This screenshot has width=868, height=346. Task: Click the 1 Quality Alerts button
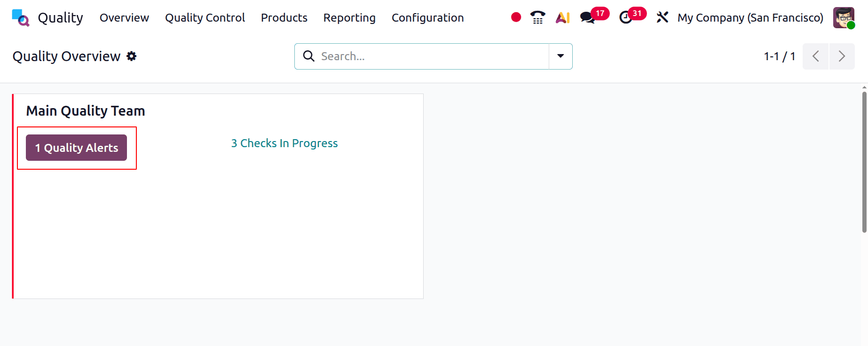pyautogui.click(x=76, y=148)
